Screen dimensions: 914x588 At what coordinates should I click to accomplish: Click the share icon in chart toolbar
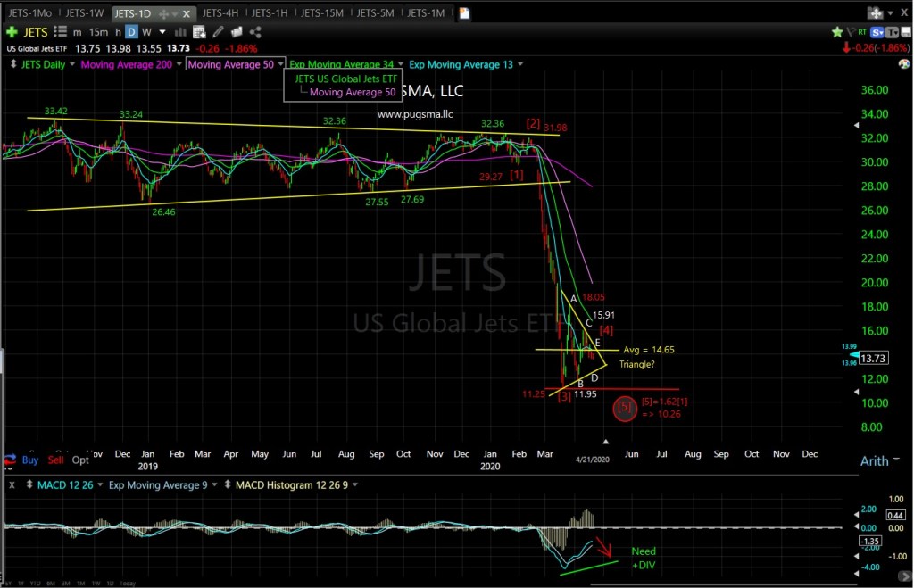click(x=255, y=32)
